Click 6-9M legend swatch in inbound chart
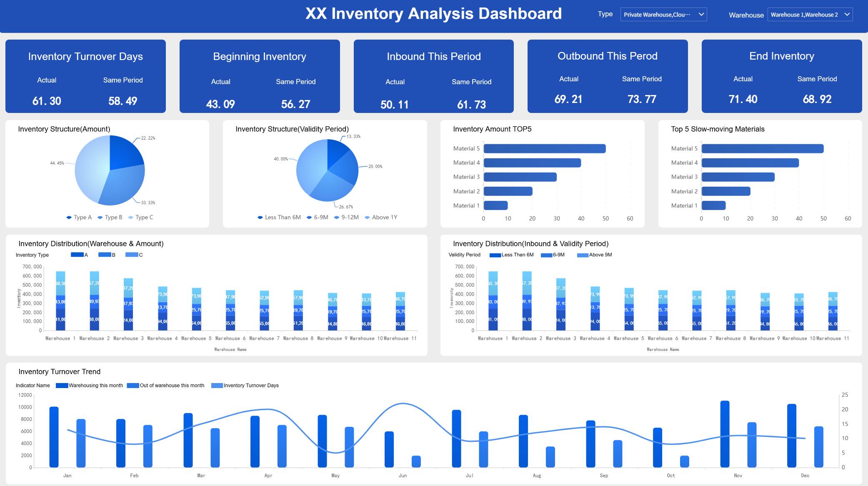Screen dimensions: 868x486 point(546,255)
